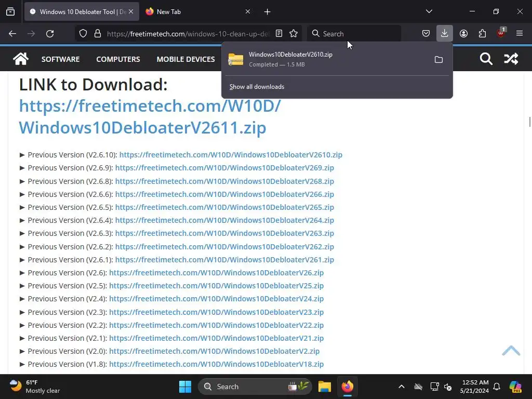This screenshot has width=532, height=399.
Task: Open a new browser tab
Action: coord(268,11)
